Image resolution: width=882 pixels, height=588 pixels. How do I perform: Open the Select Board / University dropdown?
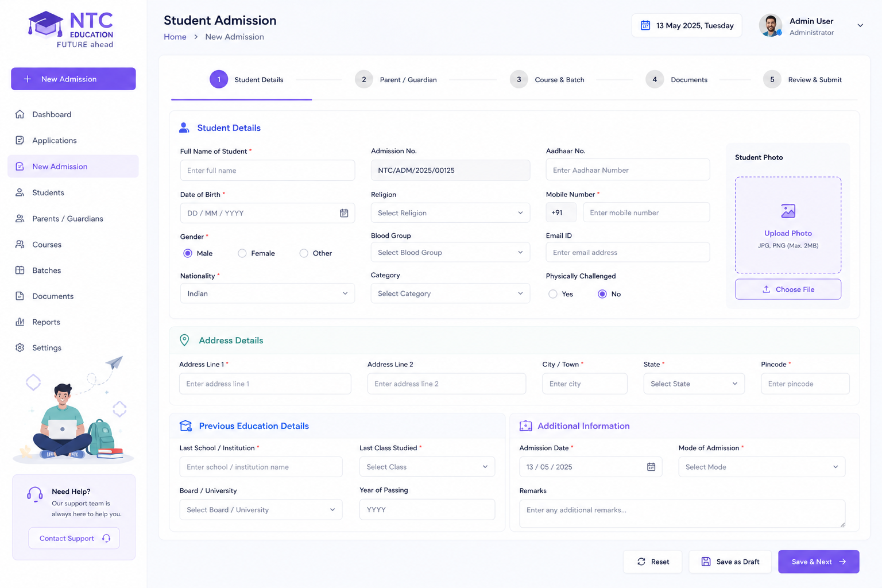[261, 510]
